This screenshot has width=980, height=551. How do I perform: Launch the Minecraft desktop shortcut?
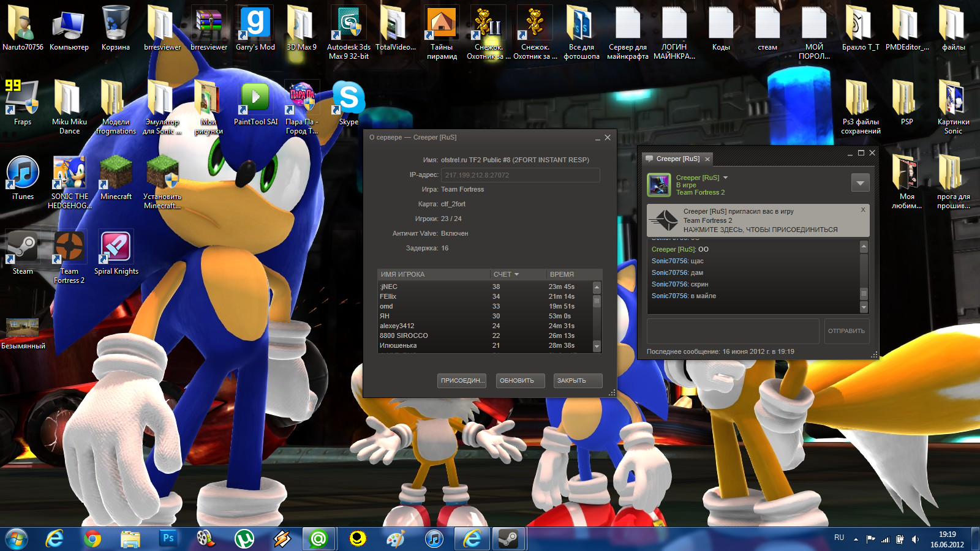click(x=116, y=178)
